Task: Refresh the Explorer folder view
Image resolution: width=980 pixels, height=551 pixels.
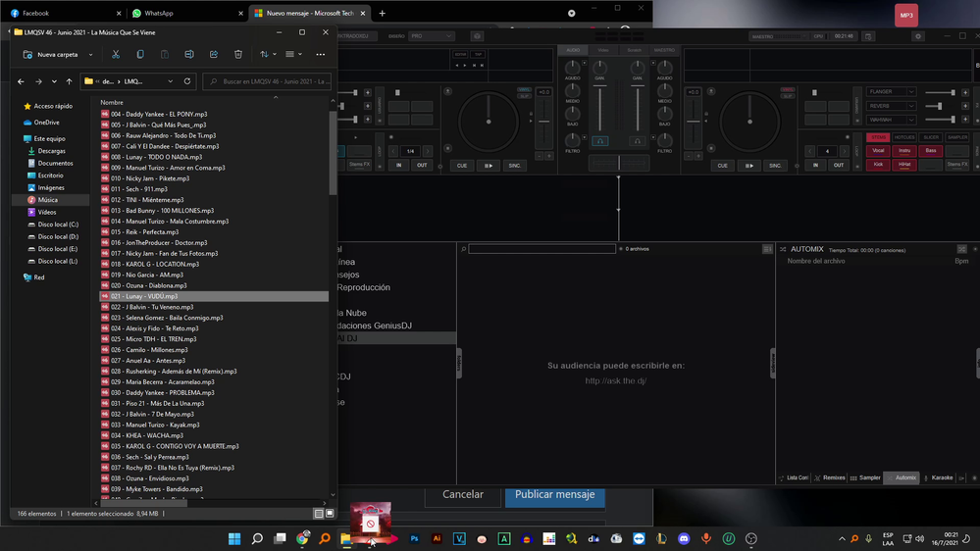Action: pos(187,81)
